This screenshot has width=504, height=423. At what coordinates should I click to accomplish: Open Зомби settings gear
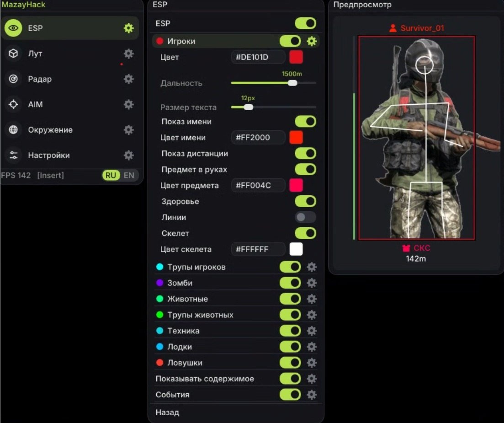pos(312,283)
